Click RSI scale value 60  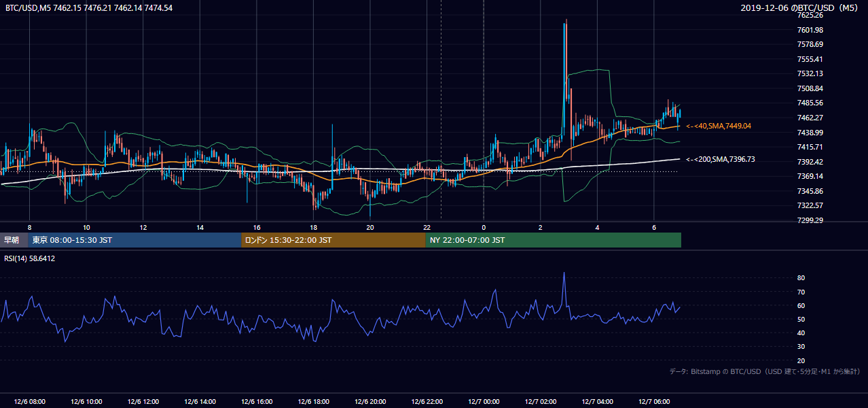[x=801, y=305]
